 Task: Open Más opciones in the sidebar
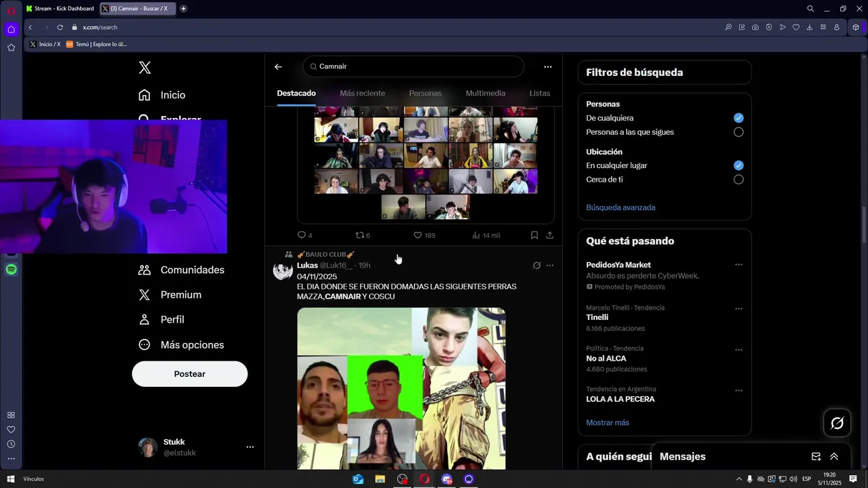(x=181, y=345)
